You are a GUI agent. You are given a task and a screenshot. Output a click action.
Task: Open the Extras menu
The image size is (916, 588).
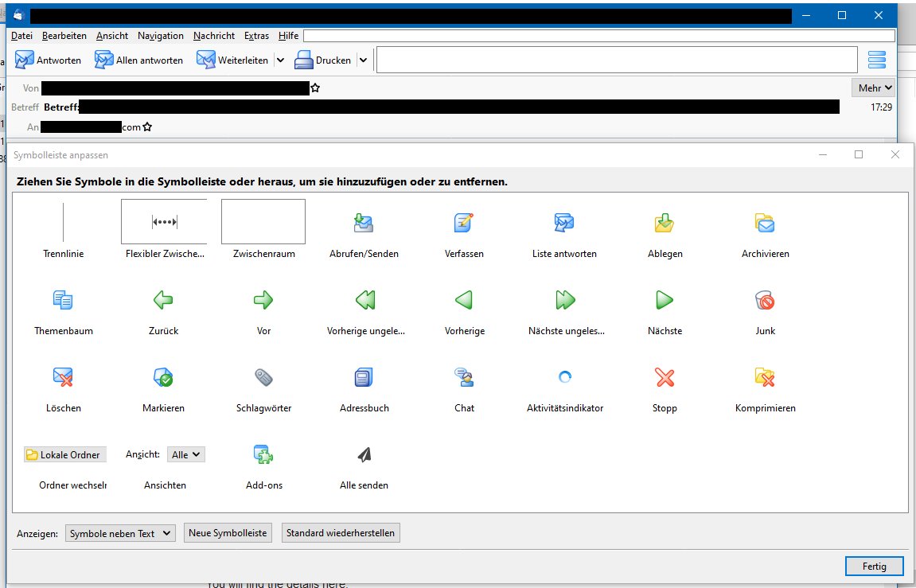(256, 36)
